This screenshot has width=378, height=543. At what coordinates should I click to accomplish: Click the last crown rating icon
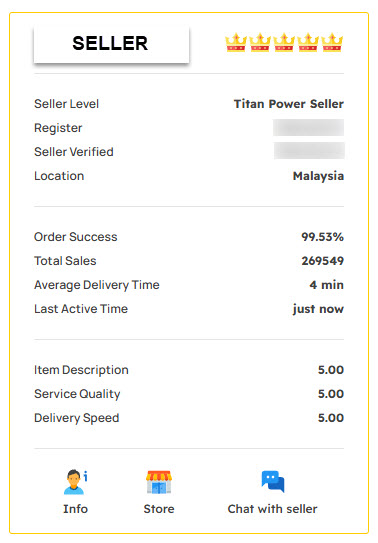point(332,42)
